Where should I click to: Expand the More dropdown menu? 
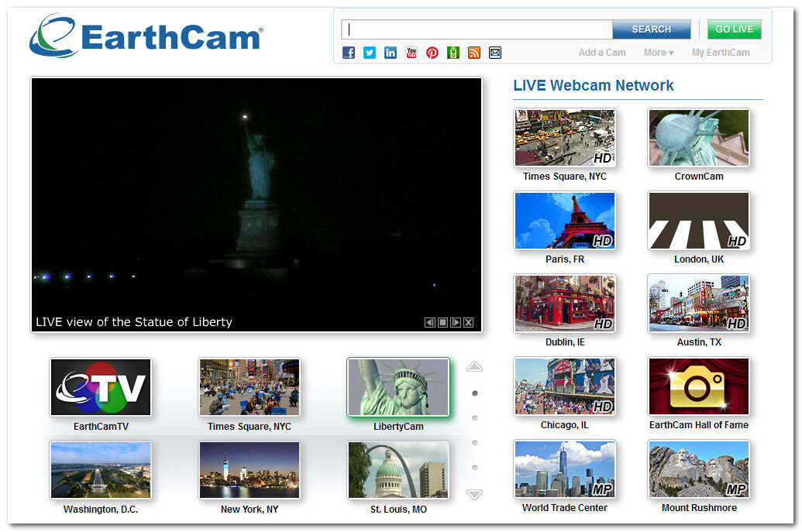pyautogui.click(x=659, y=53)
